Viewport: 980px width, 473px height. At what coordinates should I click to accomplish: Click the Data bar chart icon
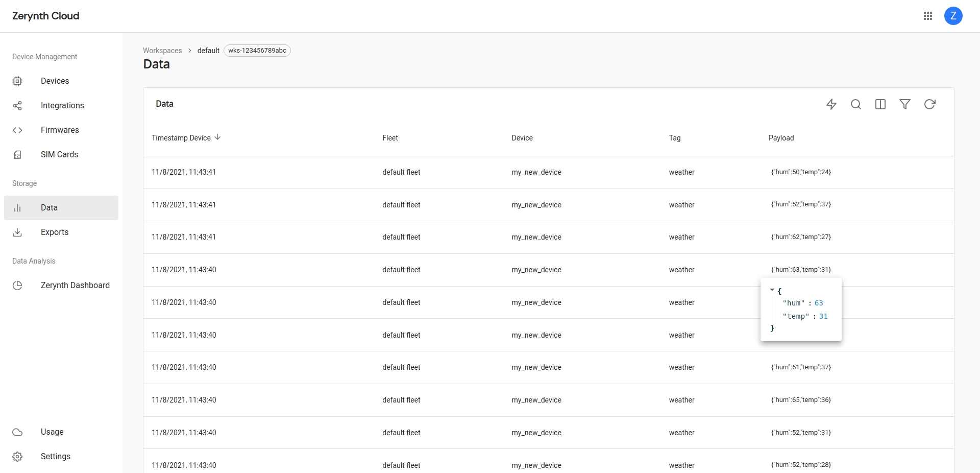pyautogui.click(x=17, y=208)
